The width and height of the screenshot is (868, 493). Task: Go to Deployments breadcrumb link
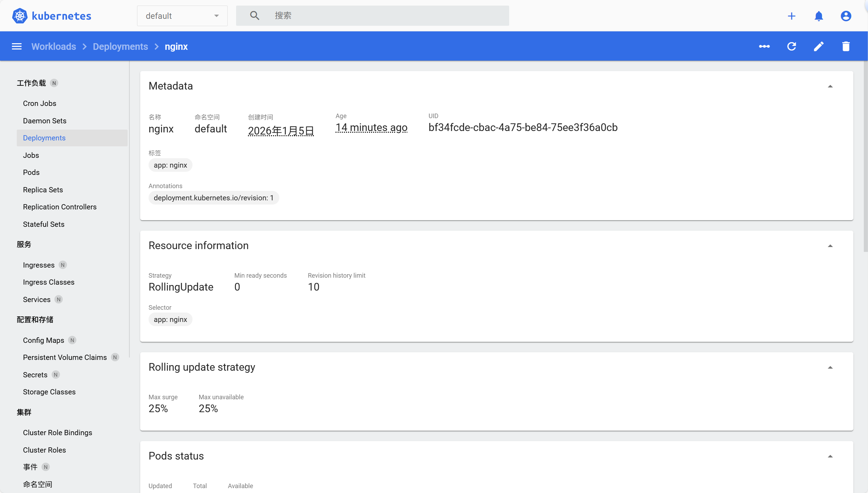120,46
